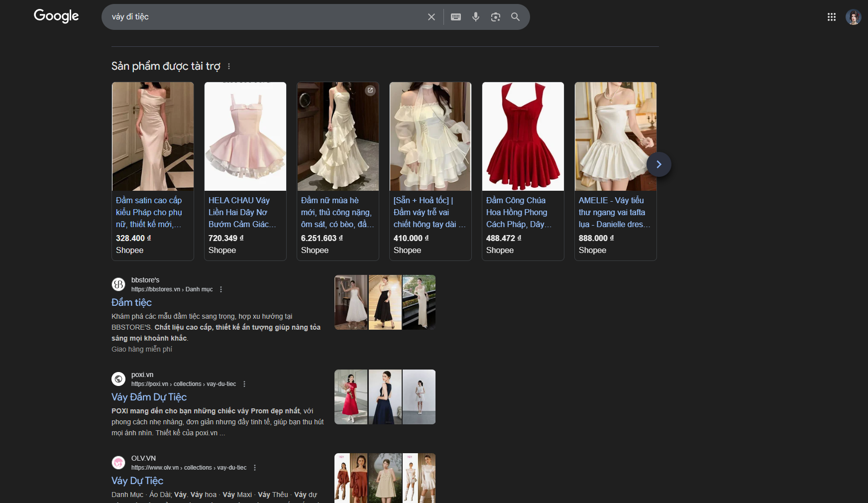The image size is (868, 503).
Task: Start voice search with microphone icon
Action: [x=475, y=17]
